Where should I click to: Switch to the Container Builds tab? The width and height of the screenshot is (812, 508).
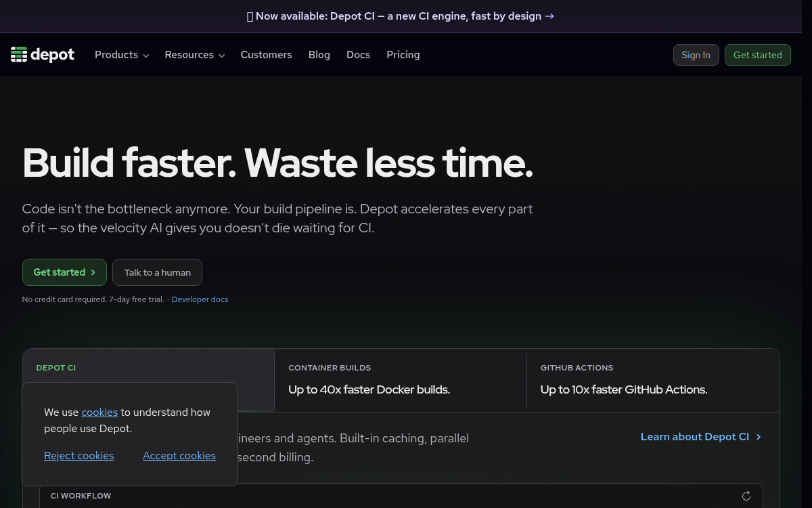[x=401, y=380]
